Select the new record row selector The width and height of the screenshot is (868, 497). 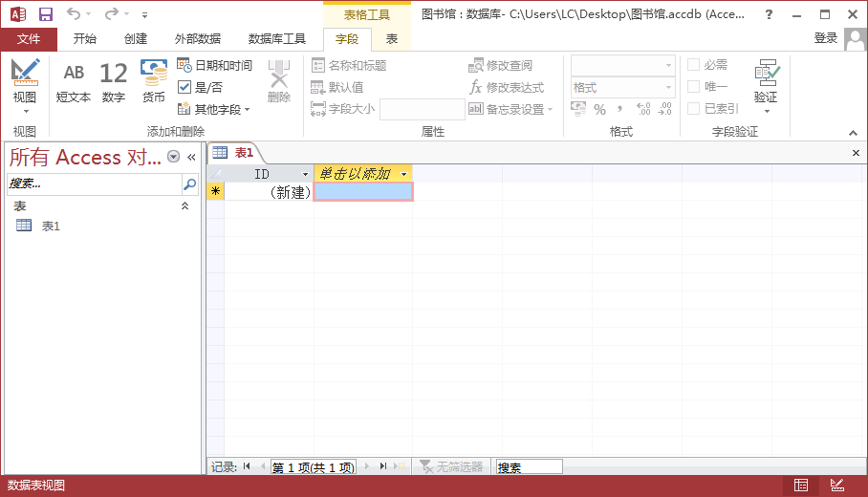(x=215, y=191)
